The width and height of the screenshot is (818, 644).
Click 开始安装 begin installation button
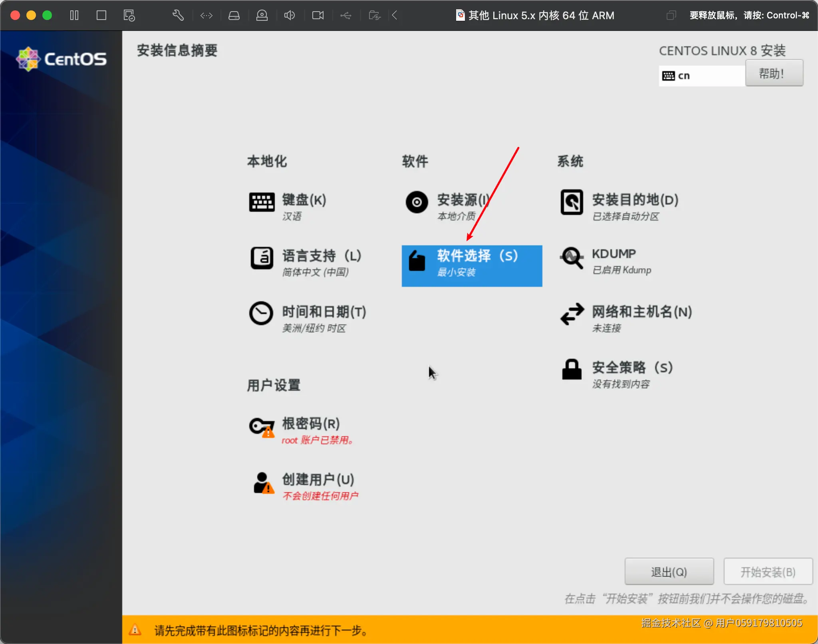[767, 571]
